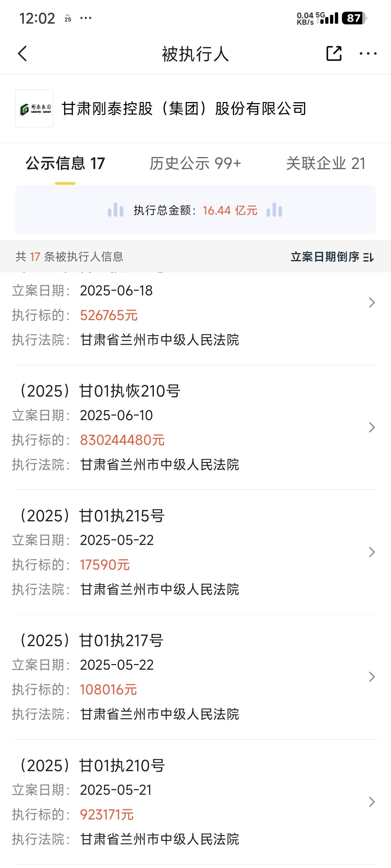Tap the Gangtai Group company logo
Image resolution: width=391 pixels, height=868 pixels.
[x=34, y=108]
